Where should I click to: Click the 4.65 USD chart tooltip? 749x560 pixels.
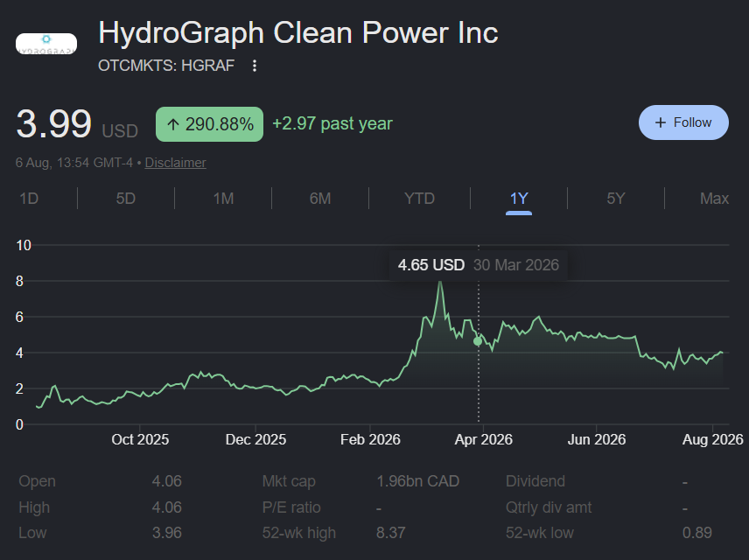(x=478, y=265)
